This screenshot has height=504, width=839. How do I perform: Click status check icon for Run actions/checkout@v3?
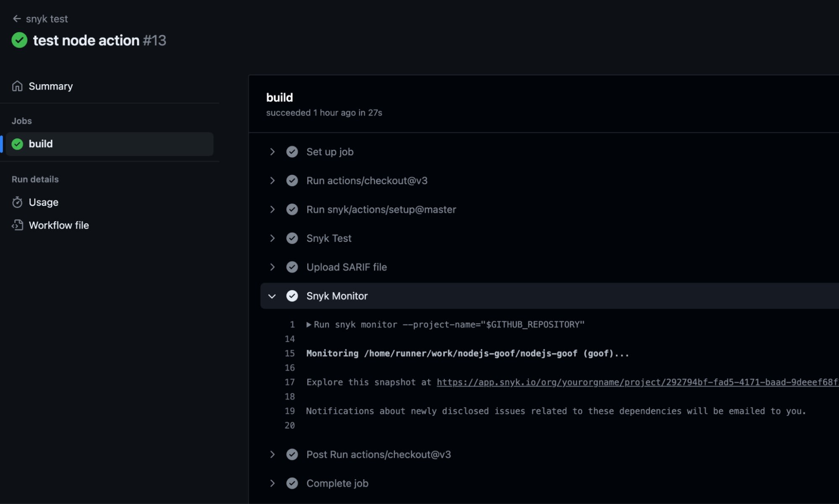[292, 181]
